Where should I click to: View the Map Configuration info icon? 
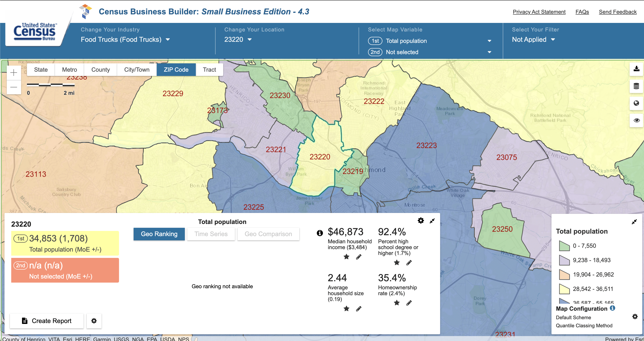coord(613,308)
